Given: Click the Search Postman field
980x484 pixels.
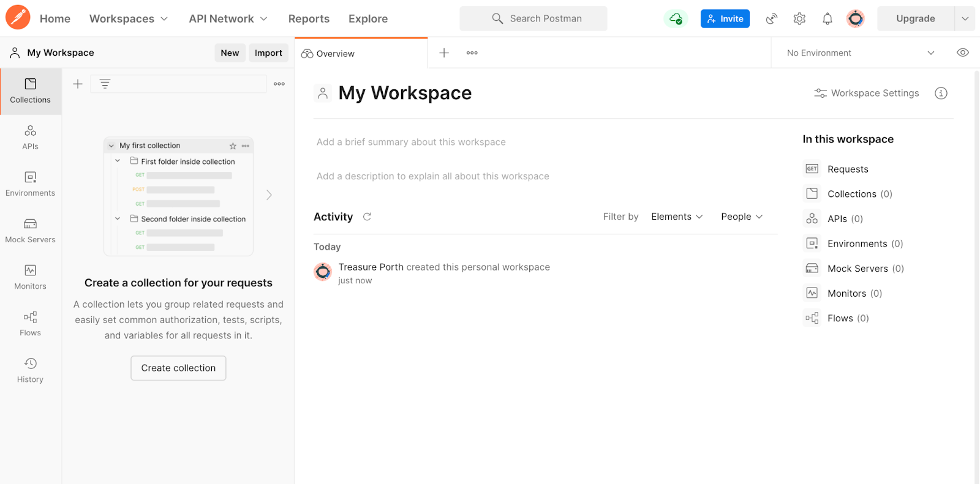Looking at the screenshot, I should 533,18.
